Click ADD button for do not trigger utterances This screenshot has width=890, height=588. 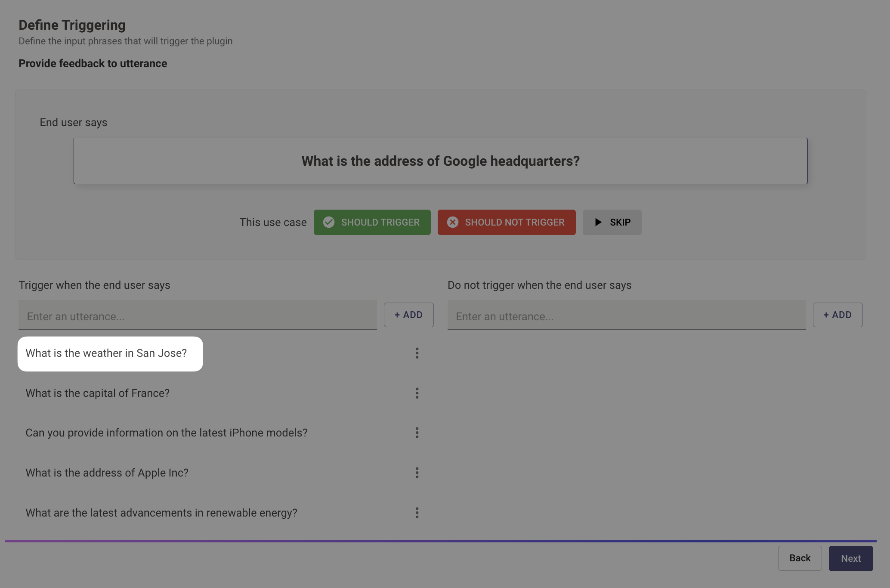pyautogui.click(x=838, y=314)
